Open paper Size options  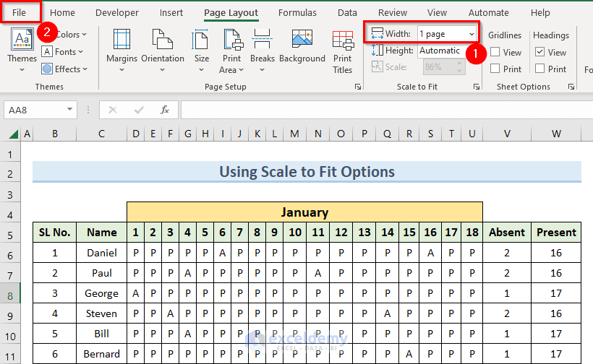202,51
